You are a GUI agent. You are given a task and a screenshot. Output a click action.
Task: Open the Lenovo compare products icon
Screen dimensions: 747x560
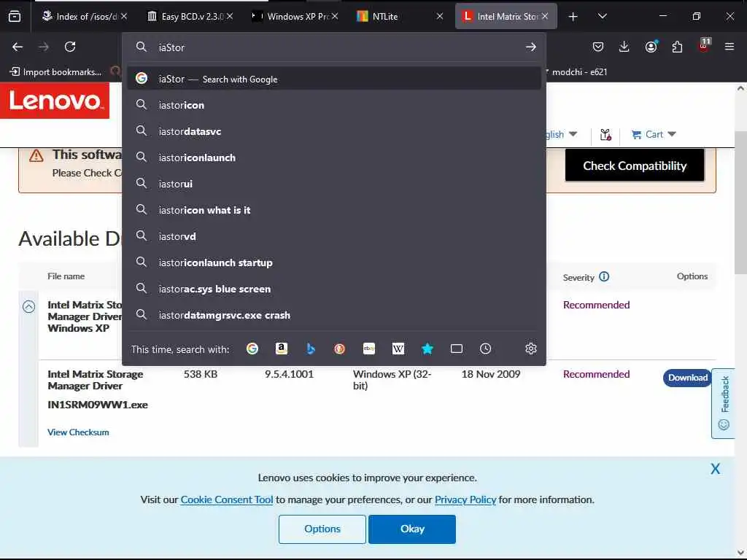(605, 135)
